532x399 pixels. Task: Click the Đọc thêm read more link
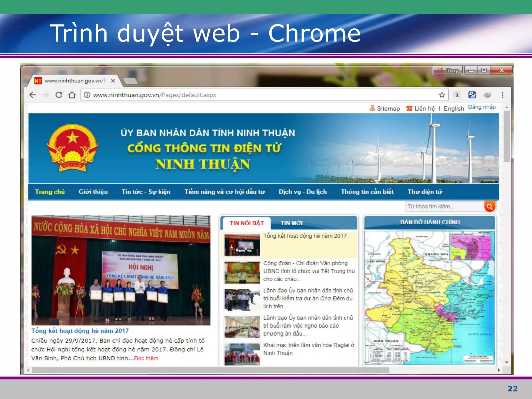point(146,358)
